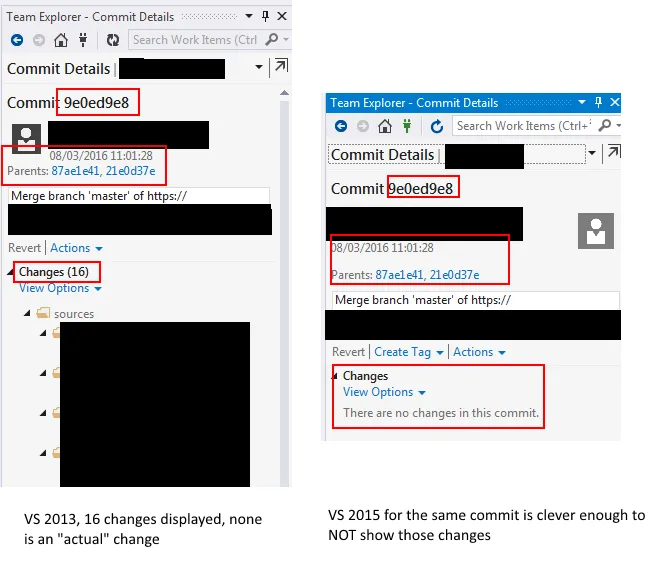This screenshot has height=564, width=657.
Task: Open Home in VS 2013 Team Explorer toolbar
Action: pyautogui.click(x=61, y=40)
